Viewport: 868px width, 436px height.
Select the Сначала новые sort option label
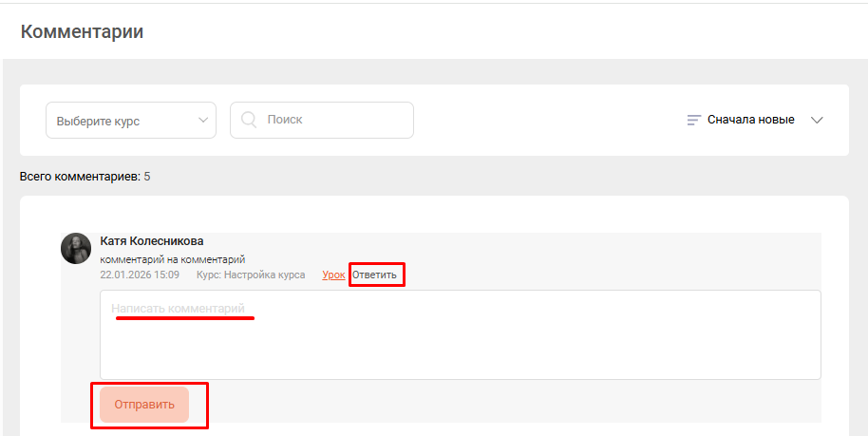[x=750, y=121]
